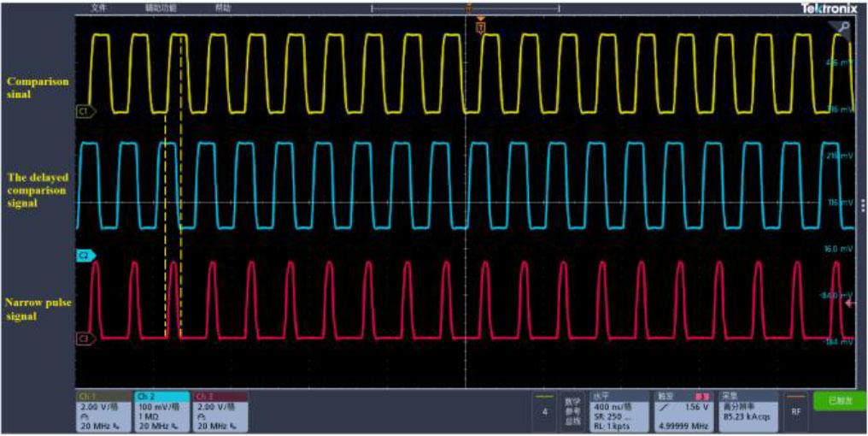
Task: Click the orange trigger position T marker
Action: coord(480,27)
